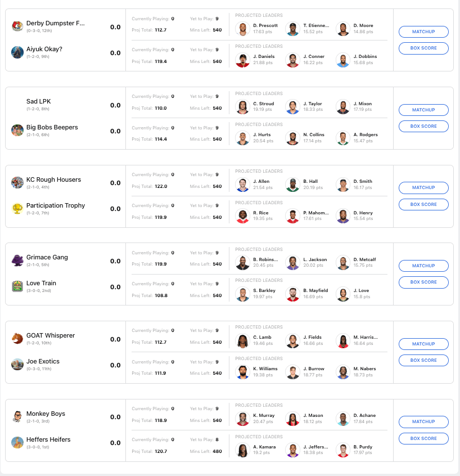Click KC Rough Housers team logo
This screenshot has height=476, width=460.
pyautogui.click(x=17, y=183)
